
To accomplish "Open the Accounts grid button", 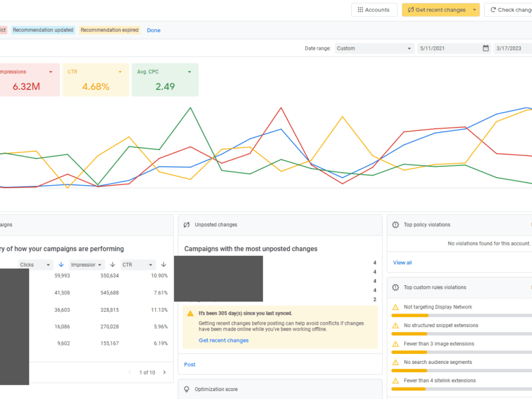I will coord(373,10).
